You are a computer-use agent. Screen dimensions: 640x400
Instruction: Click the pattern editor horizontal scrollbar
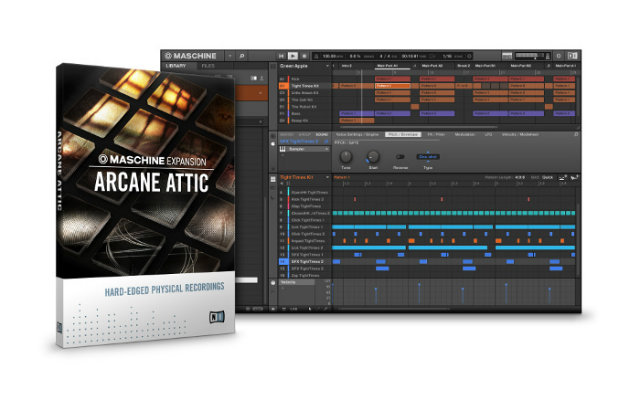(x=394, y=309)
